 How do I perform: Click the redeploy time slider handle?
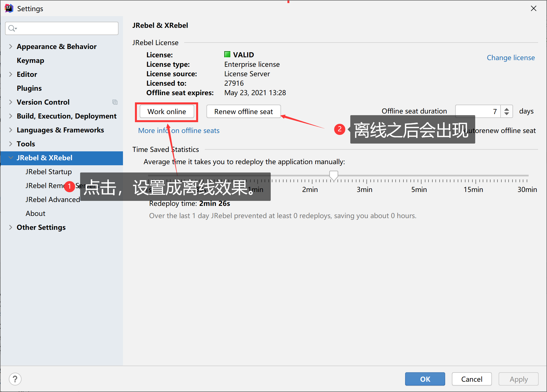click(334, 175)
